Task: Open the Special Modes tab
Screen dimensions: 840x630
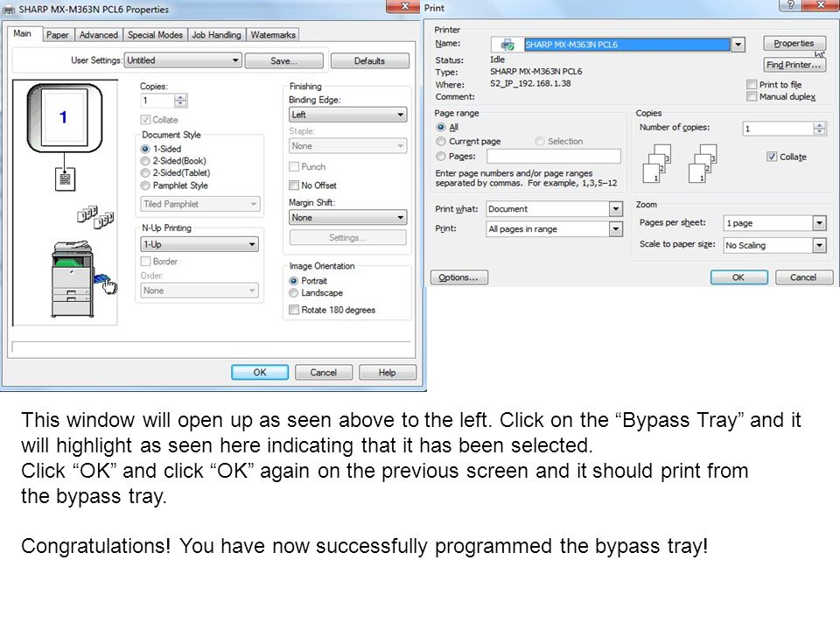Action: 156,35
